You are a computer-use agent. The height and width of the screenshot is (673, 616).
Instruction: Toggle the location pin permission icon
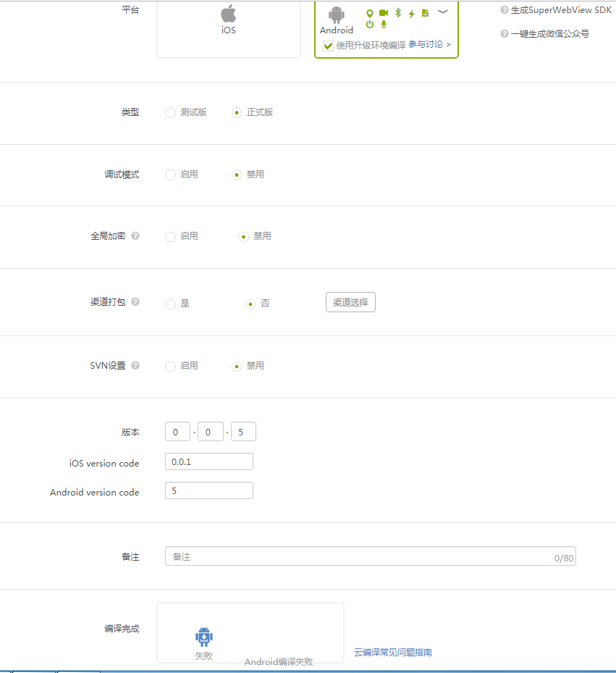pos(369,13)
